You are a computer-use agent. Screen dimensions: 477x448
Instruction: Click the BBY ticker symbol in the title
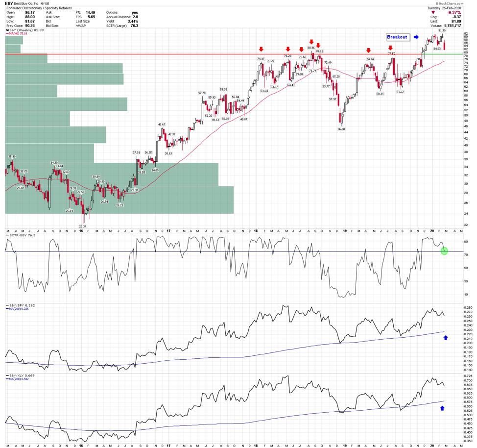9,3
